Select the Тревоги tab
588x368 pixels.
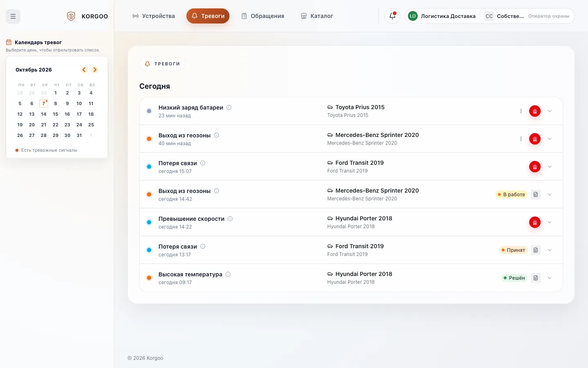(x=208, y=16)
